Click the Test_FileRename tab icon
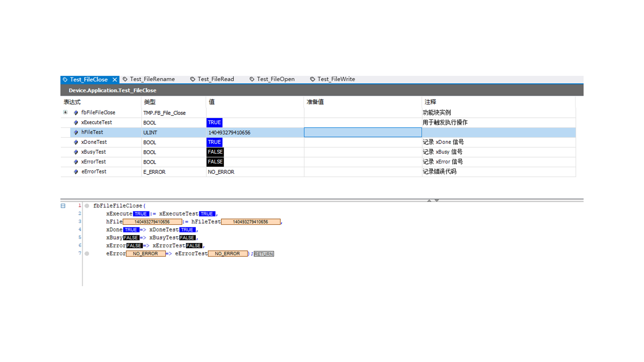This screenshot has width=644, height=362. pyautogui.click(x=125, y=79)
